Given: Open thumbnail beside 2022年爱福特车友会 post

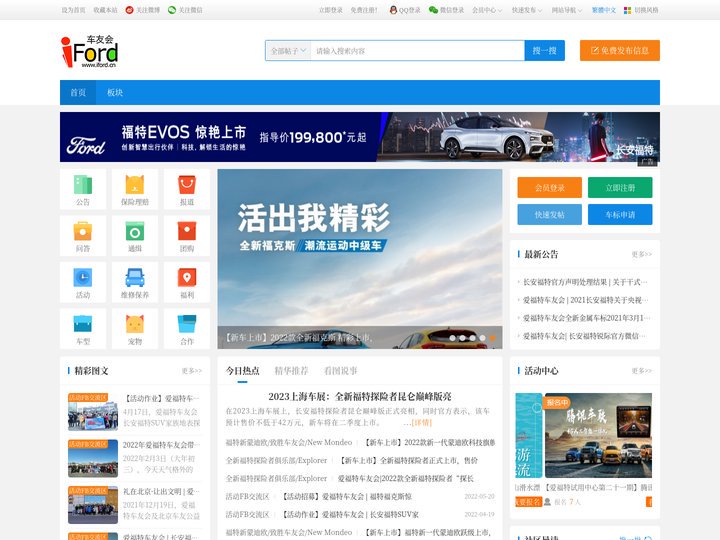Looking at the screenshot, I should (x=93, y=458).
